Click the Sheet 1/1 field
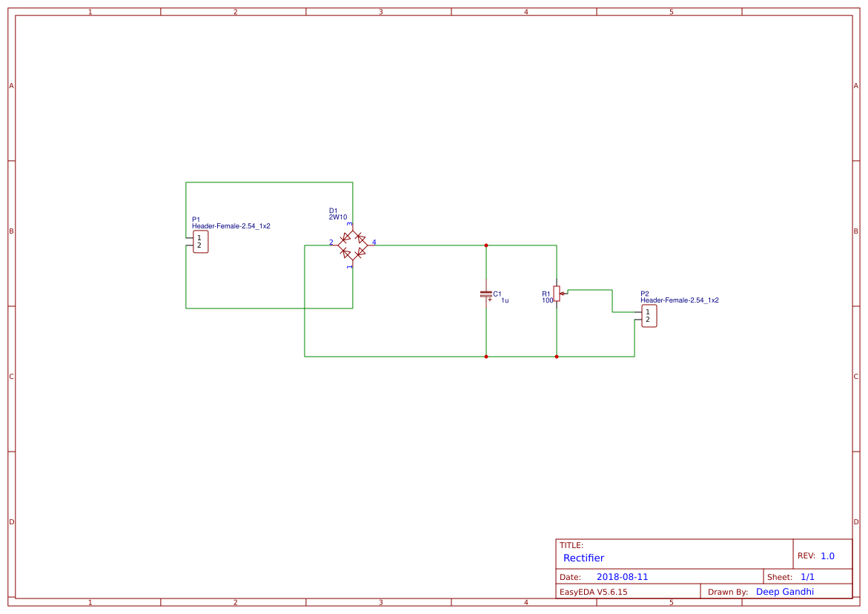Viewport: 868px width, 614px height. point(798,576)
